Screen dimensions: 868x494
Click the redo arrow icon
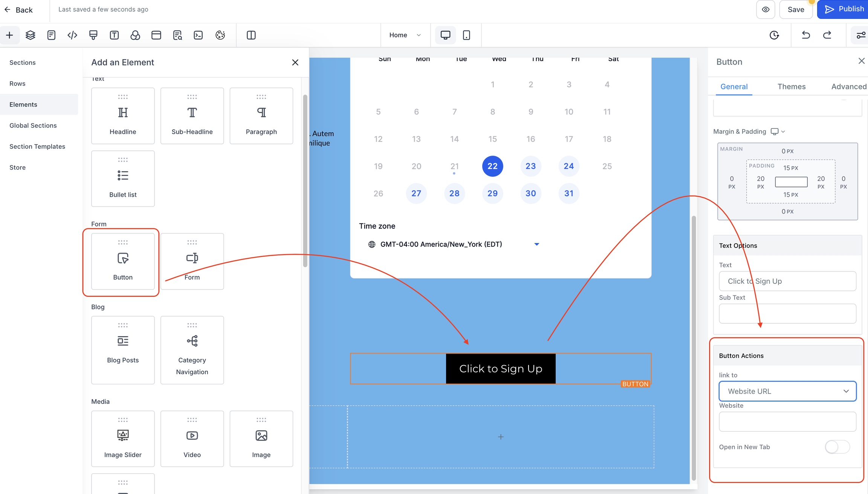(x=827, y=35)
